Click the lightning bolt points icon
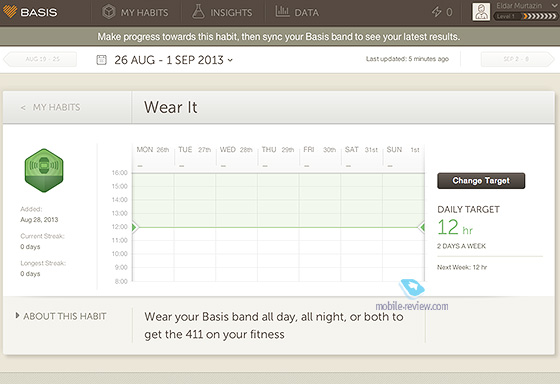This screenshot has width=560, height=384. click(x=436, y=12)
